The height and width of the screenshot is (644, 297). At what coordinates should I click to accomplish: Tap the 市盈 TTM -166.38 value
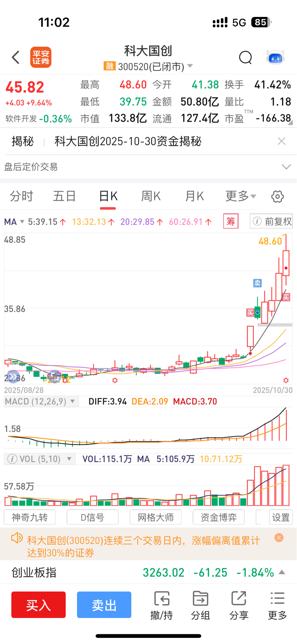click(273, 118)
